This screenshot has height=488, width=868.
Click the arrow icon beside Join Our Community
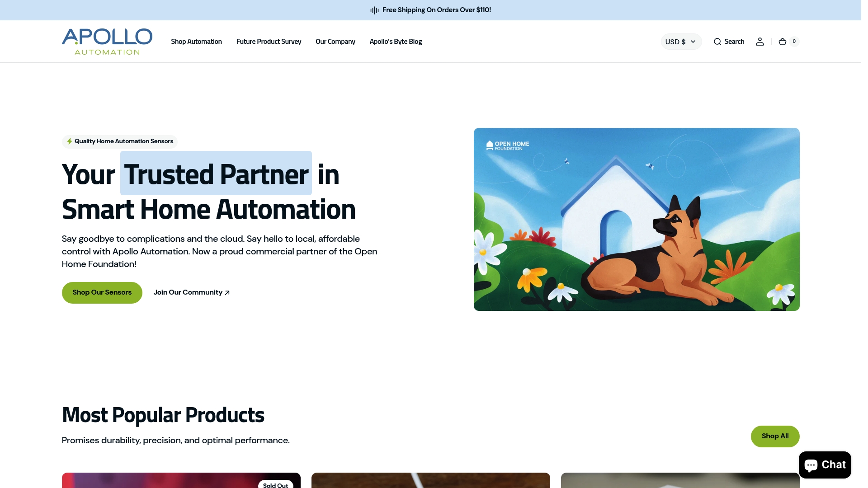coord(227,293)
